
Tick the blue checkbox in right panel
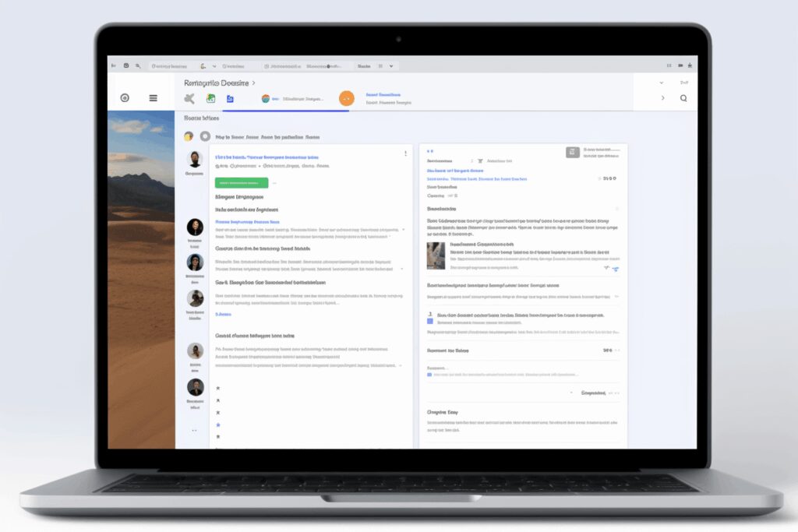429,320
